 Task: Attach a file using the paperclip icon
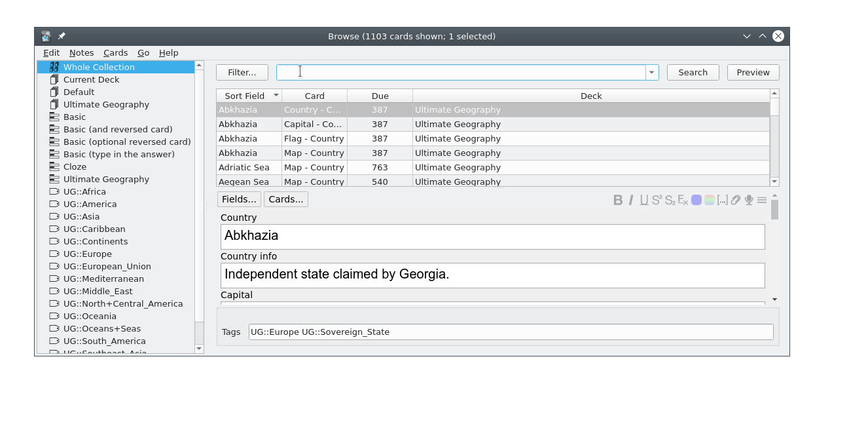point(735,201)
